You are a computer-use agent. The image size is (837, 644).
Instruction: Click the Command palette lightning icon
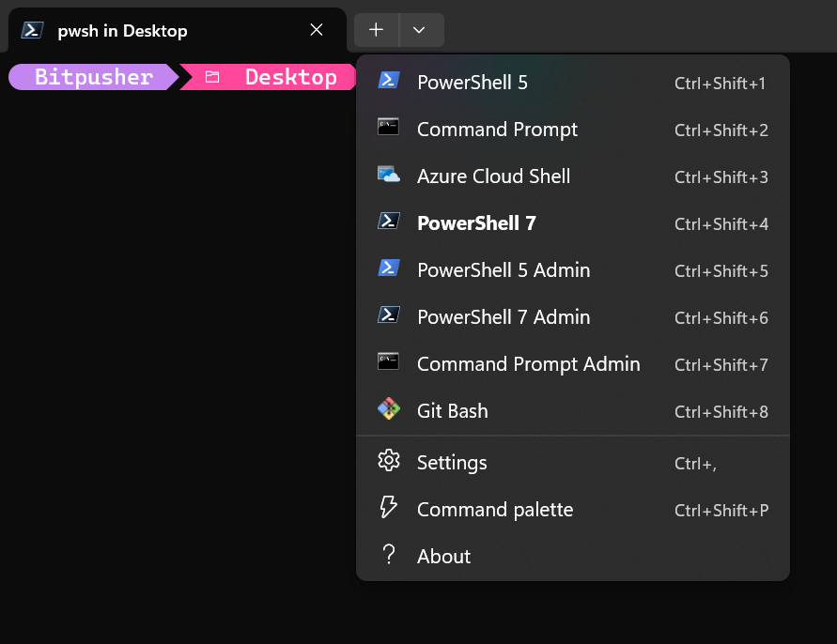point(389,508)
